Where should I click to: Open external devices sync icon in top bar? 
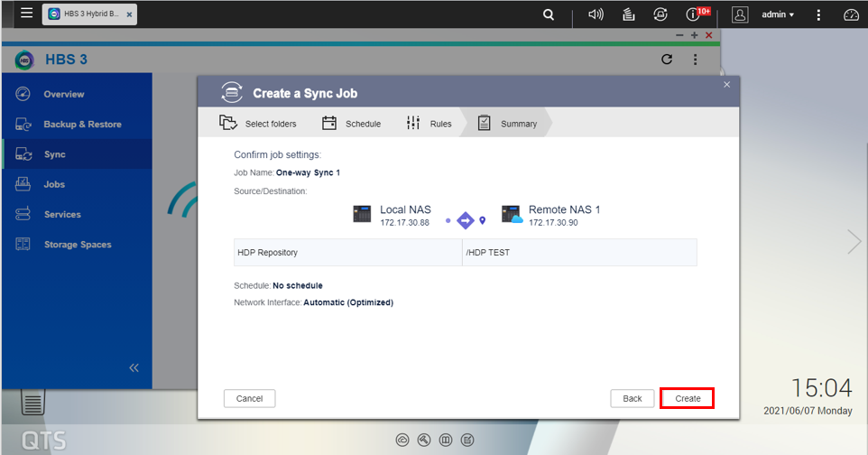660,14
